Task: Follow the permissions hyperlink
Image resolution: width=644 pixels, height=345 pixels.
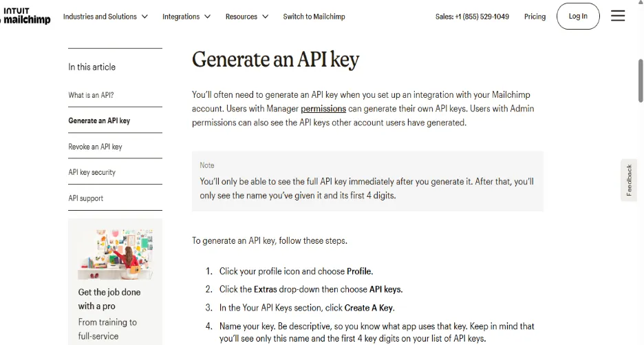Action: (323, 109)
